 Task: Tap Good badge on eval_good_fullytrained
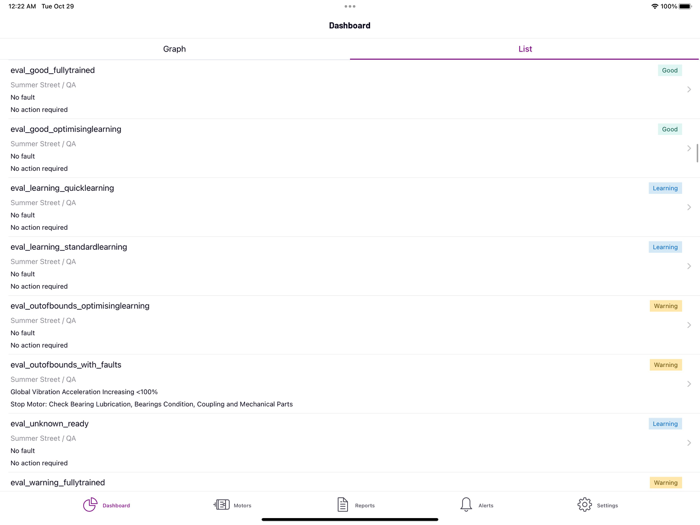pyautogui.click(x=670, y=71)
